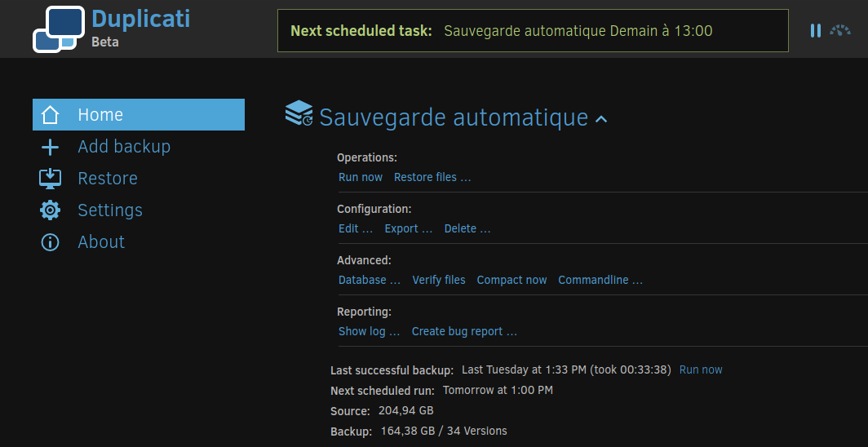Click the Beta label under Duplicati
The image size is (868, 447).
[x=105, y=42]
